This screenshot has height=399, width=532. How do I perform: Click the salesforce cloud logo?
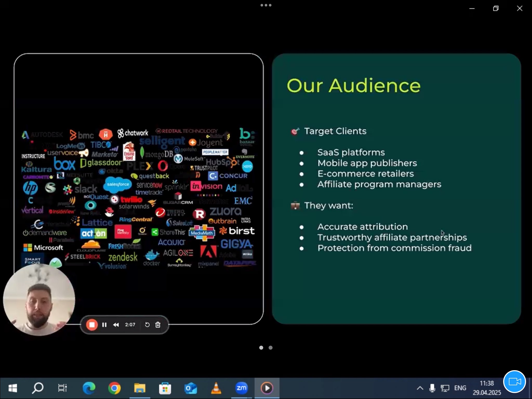click(x=118, y=184)
